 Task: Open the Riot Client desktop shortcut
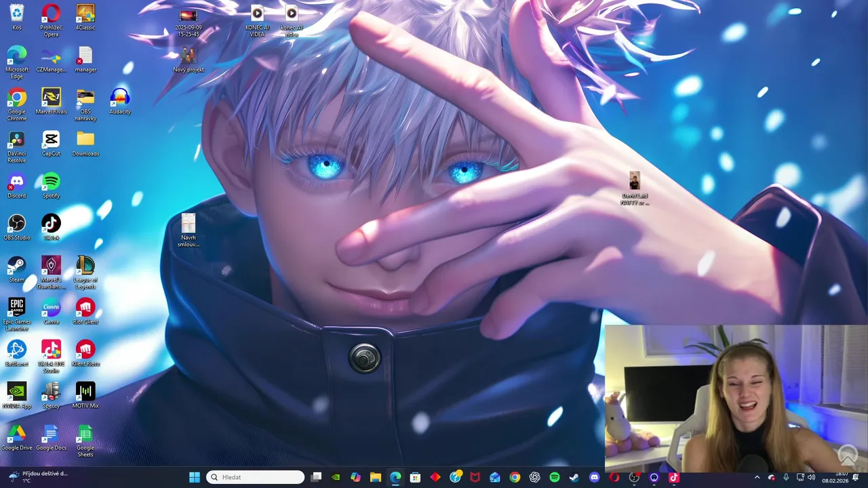[85, 312]
